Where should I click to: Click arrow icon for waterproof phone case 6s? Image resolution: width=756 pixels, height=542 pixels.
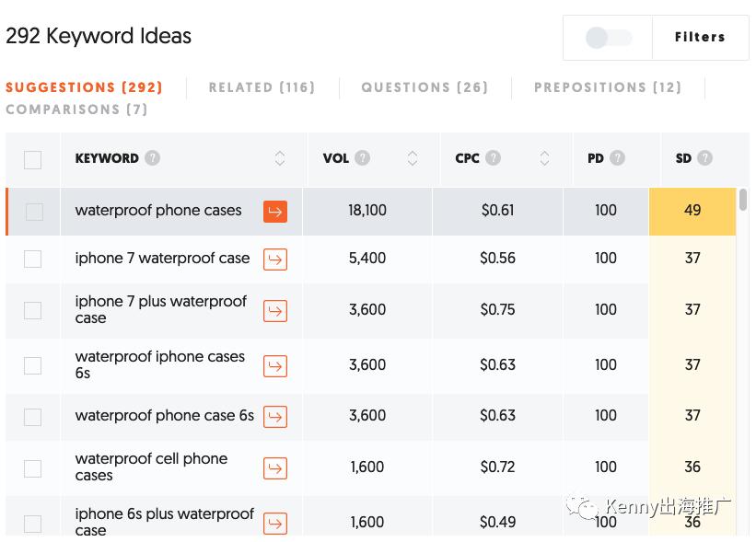click(x=275, y=417)
